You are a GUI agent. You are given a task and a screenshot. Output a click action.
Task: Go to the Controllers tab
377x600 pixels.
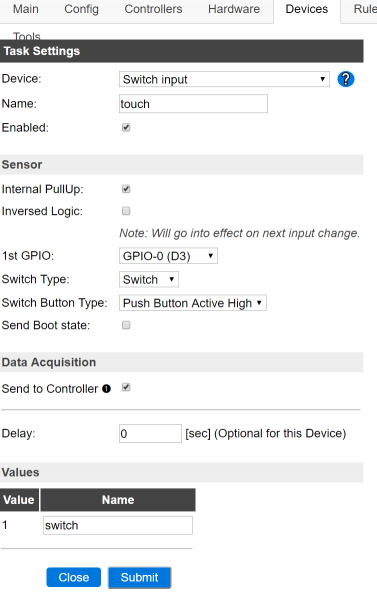[x=153, y=9]
